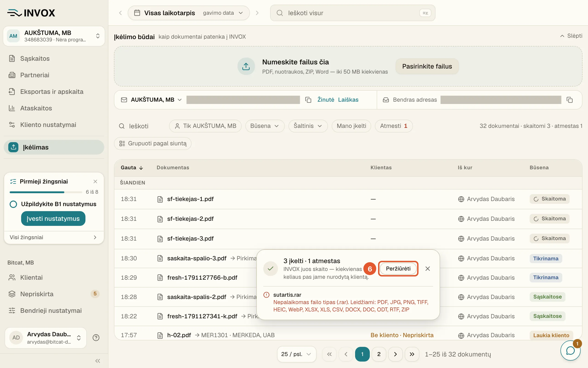Copy the AUKŠTUMA, MB email address
Image resolution: width=588 pixels, height=368 pixels.
(x=308, y=100)
